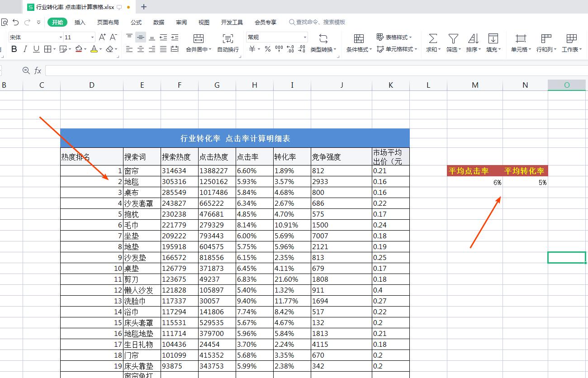
Task: Open the font name dropdown
Action: [34, 37]
